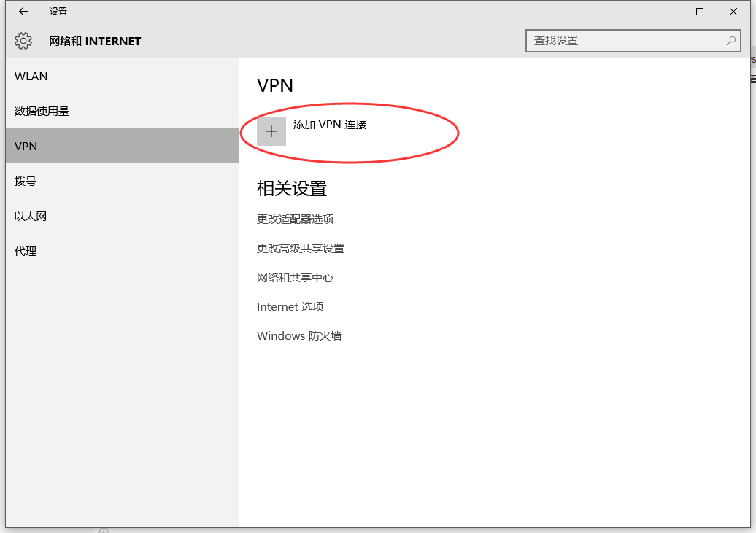This screenshot has width=756, height=533.
Task: Select 数据使用量 in the sidebar
Action: 123,112
